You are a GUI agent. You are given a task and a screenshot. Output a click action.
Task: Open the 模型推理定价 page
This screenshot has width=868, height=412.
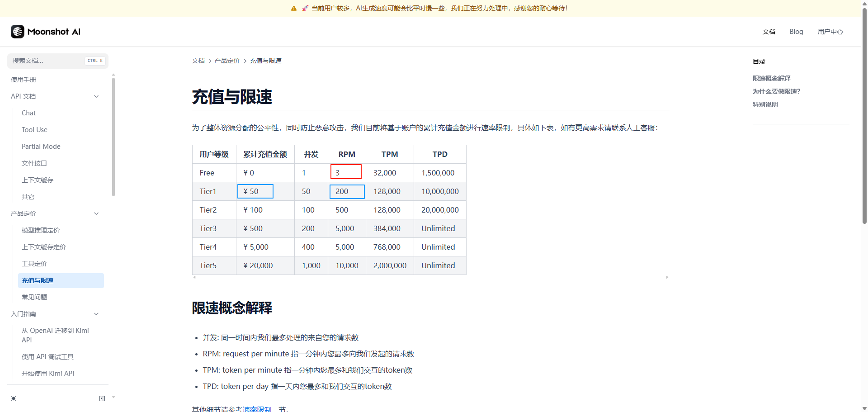pyautogui.click(x=41, y=230)
